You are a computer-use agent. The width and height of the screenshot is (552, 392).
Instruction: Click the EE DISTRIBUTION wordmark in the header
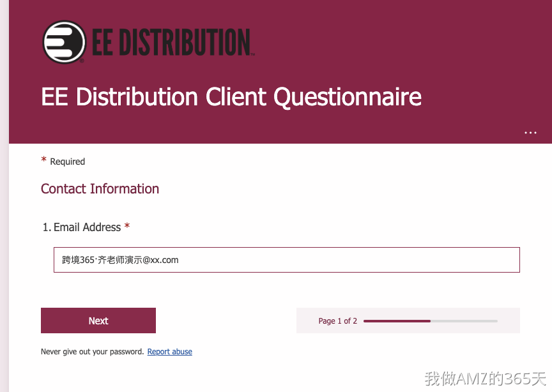click(x=171, y=42)
